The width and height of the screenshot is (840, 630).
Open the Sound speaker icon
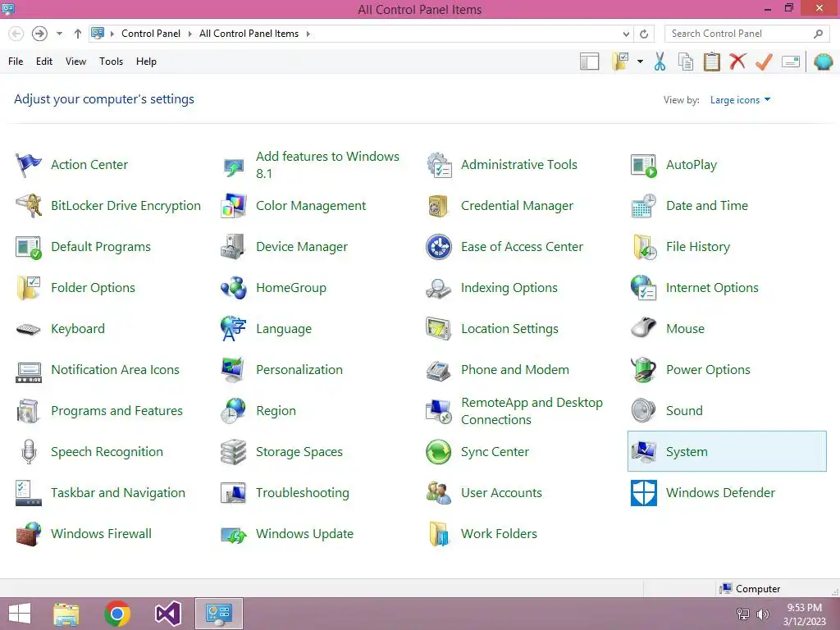tap(644, 411)
